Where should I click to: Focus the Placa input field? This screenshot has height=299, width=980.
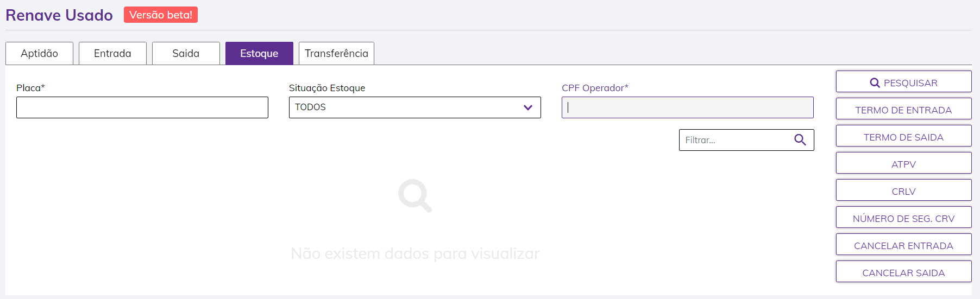[x=142, y=107]
